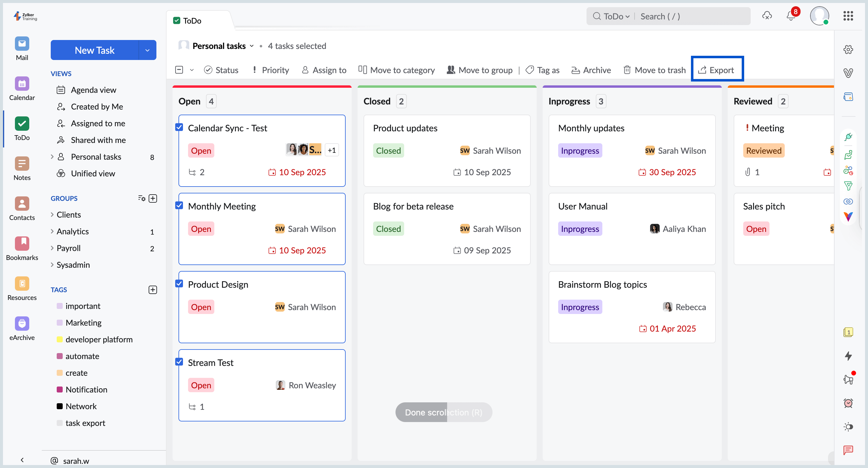868x468 pixels.
Task: Uncheck the Product Design task
Action: (x=179, y=283)
